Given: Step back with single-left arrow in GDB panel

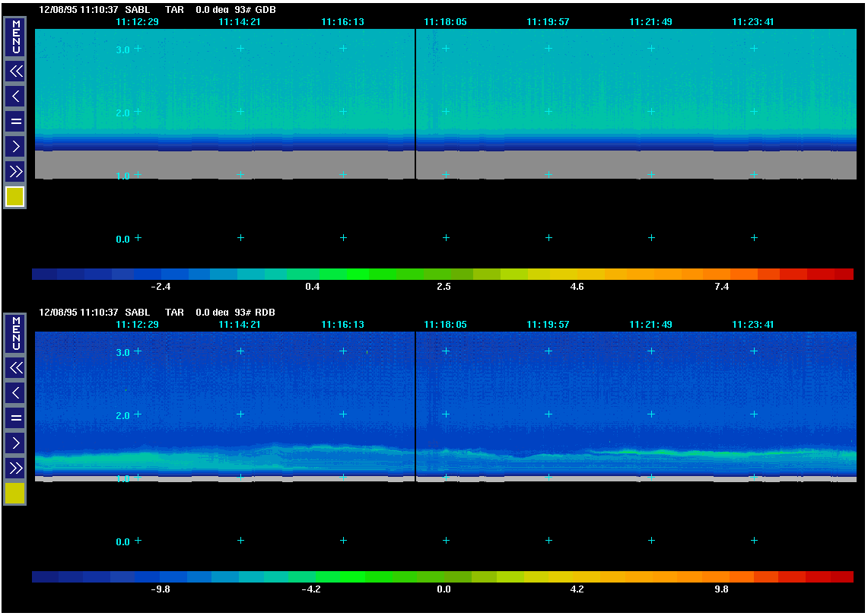Looking at the screenshot, I should click(15, 96).
